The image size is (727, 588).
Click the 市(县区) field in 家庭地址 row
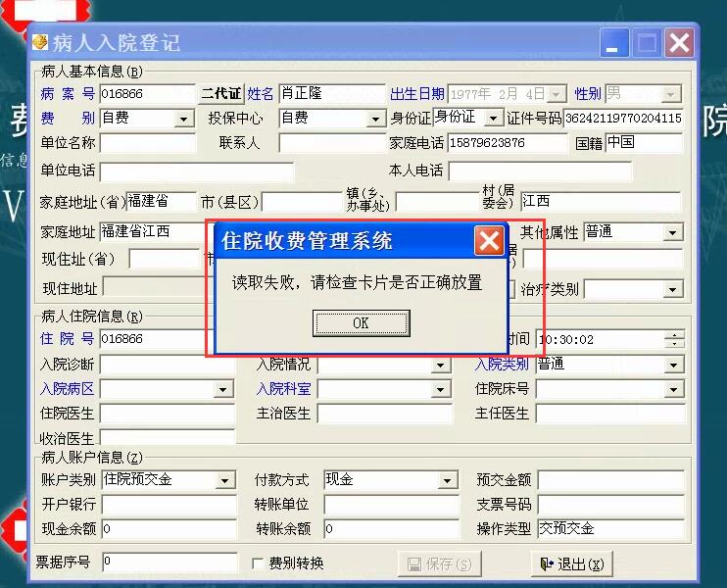(x=302, y=202)
